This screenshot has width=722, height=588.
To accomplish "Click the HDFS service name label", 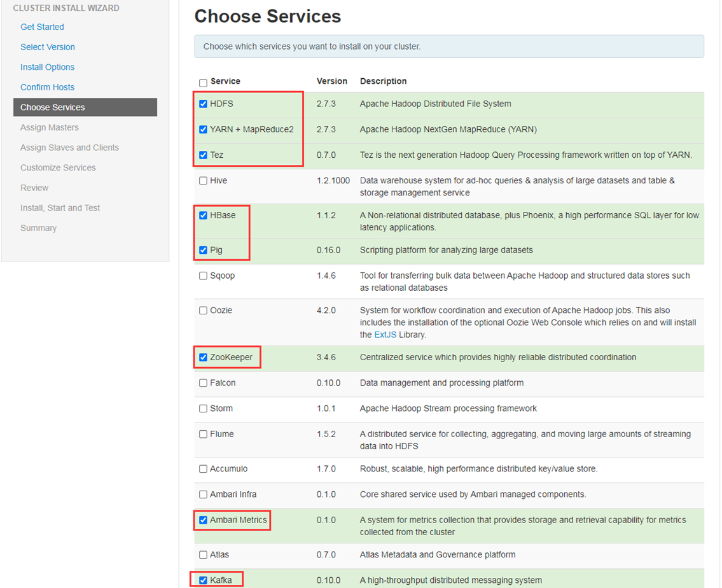I will tap(221, 104).
